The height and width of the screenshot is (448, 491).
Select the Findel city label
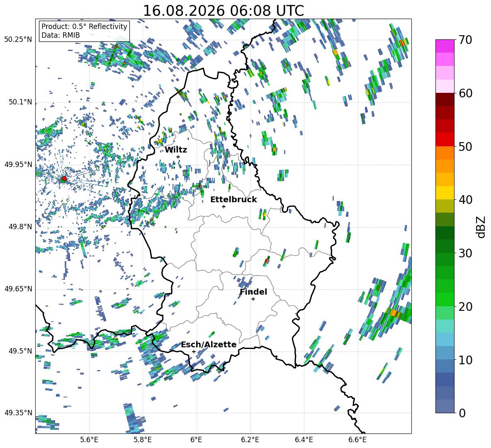click(253, 292)
